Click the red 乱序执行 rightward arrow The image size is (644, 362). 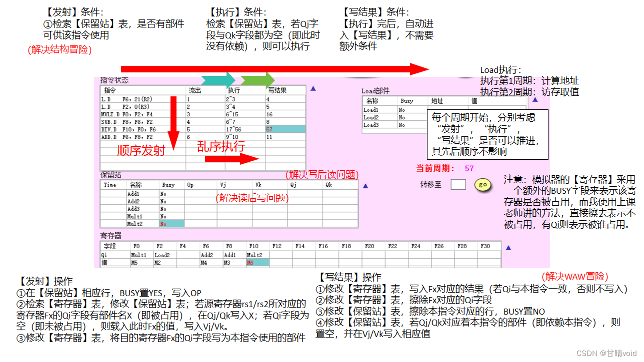(233, 157)
